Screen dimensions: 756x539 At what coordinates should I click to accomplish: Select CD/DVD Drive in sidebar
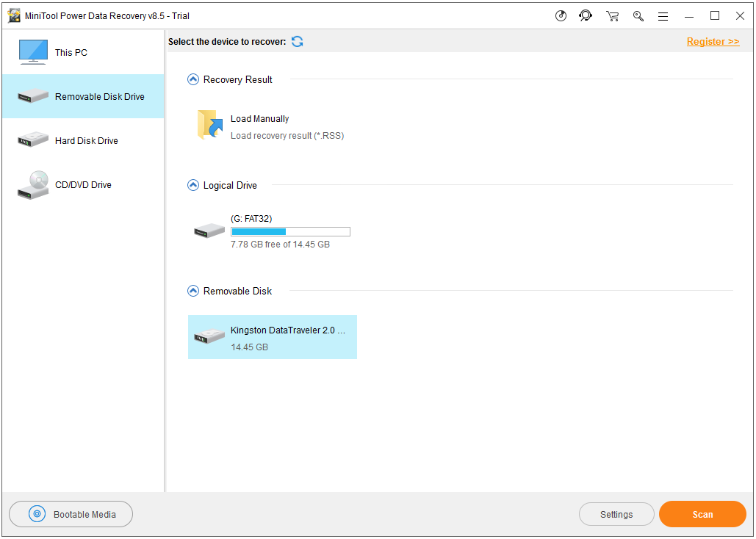[84, 184]
